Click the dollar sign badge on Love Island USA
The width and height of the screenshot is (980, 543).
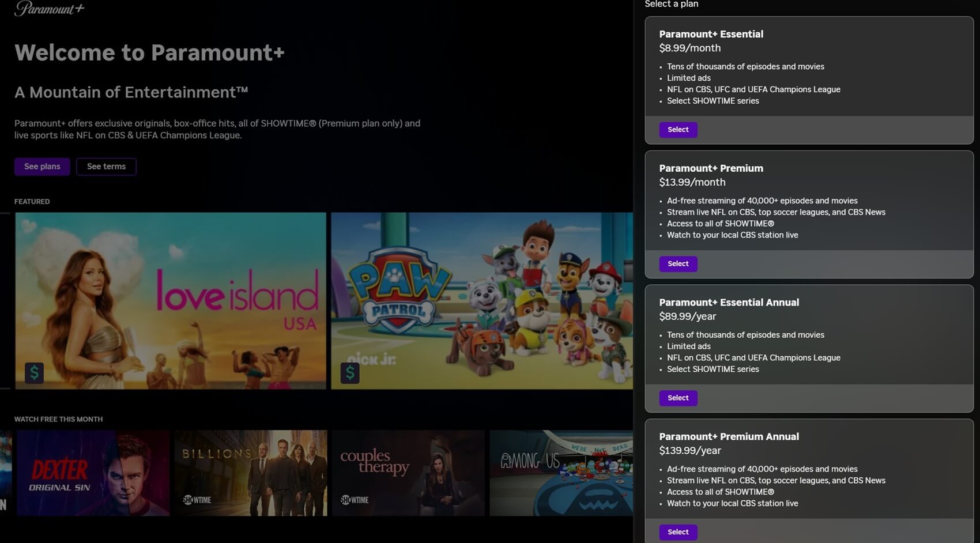click(x=35, y=373)
